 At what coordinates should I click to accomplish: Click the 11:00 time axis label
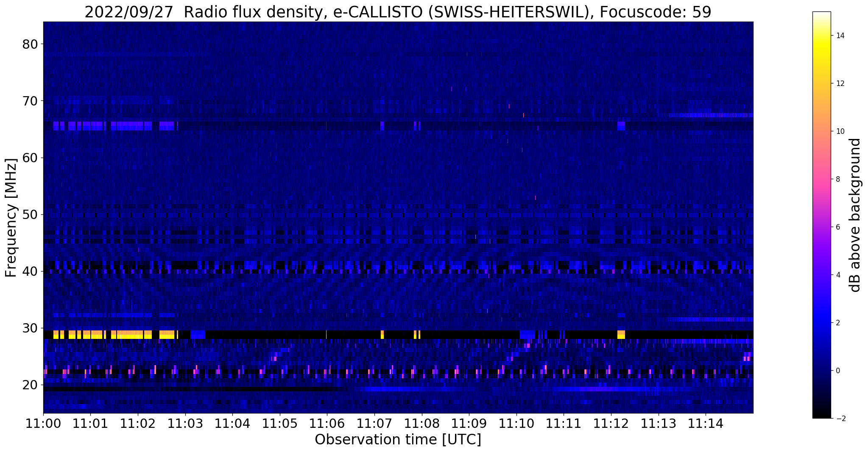pyautogui.click(x=43, y=423)
